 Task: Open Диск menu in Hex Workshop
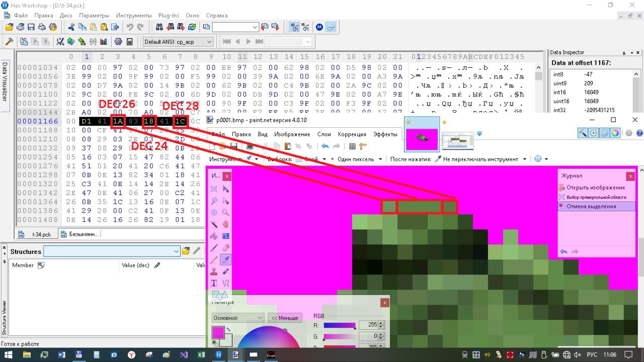66,16
